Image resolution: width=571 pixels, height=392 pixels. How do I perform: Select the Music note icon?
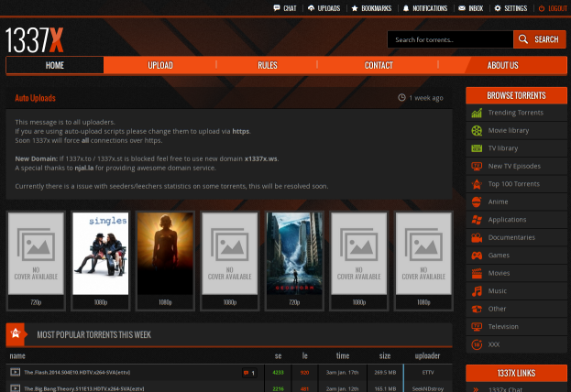coord(477,291)
